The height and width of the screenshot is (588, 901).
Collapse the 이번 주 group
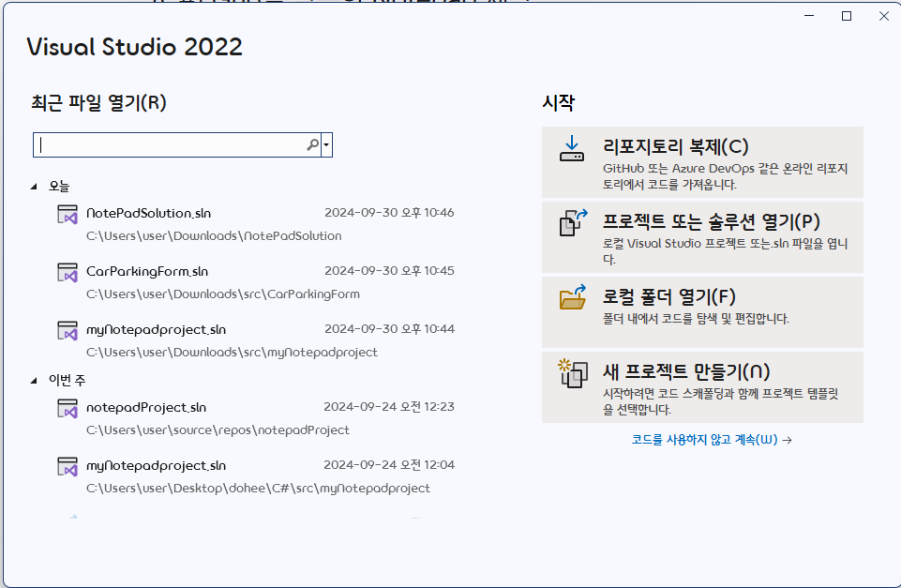point(34,380)
